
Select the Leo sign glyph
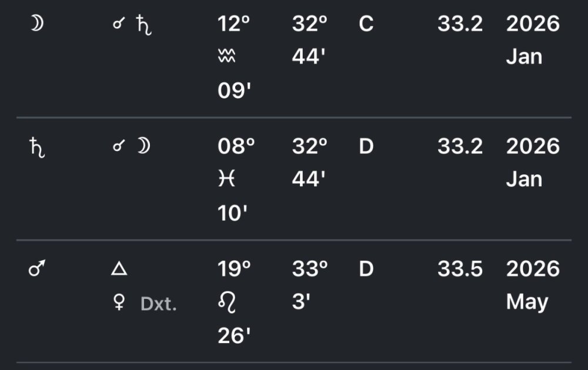(x=227, y=302)
